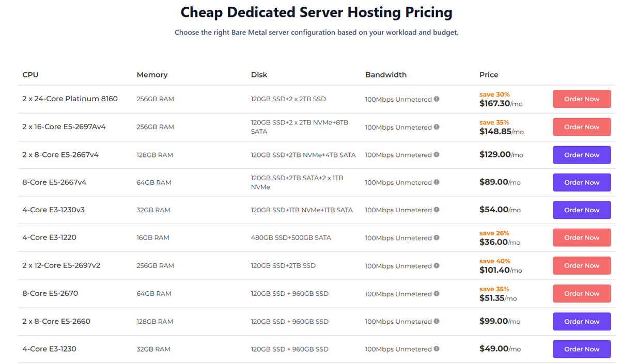This screenshot has width=620, height=364.
Task: Click bandwidth info icon in E5-2670 row
Action: coord(437,293)
